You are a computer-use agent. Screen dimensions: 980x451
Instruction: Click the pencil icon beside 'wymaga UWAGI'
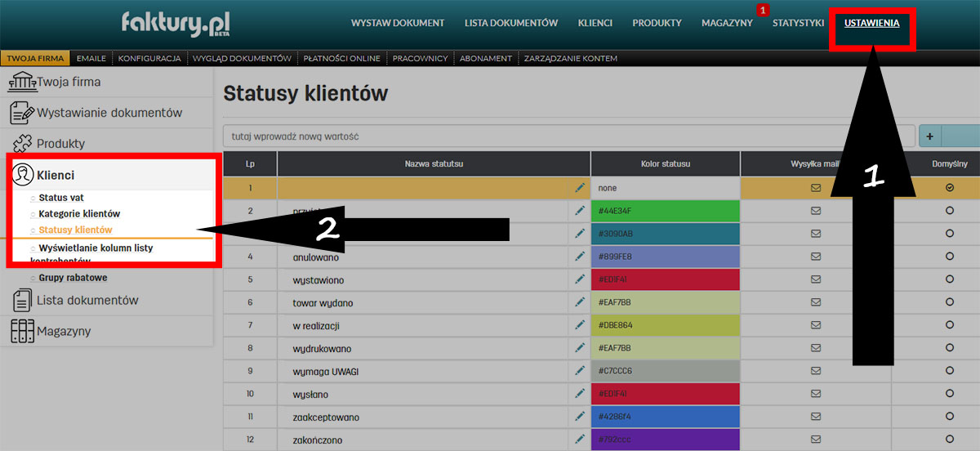(580, 371)
